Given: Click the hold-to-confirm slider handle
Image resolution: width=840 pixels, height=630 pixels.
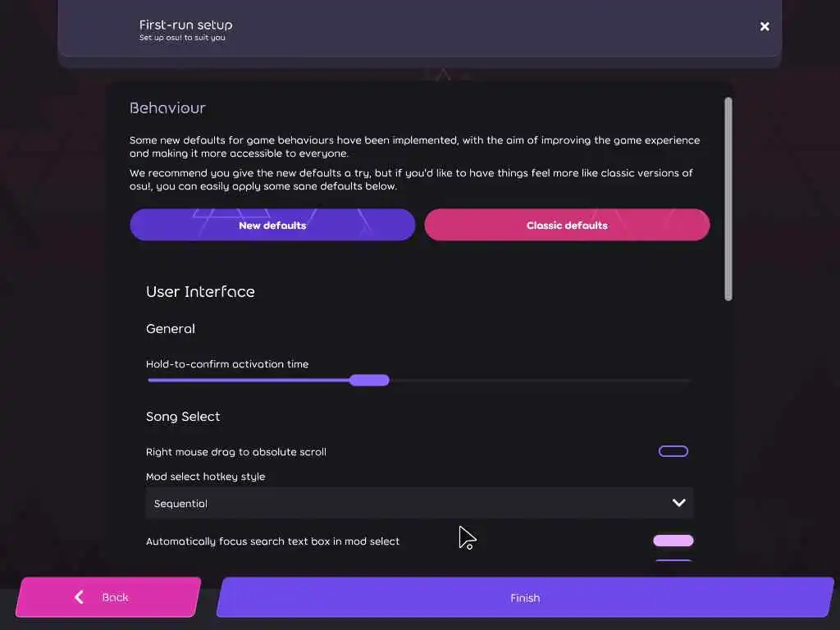Looking at the screenshot, I should tap(369, 380).
